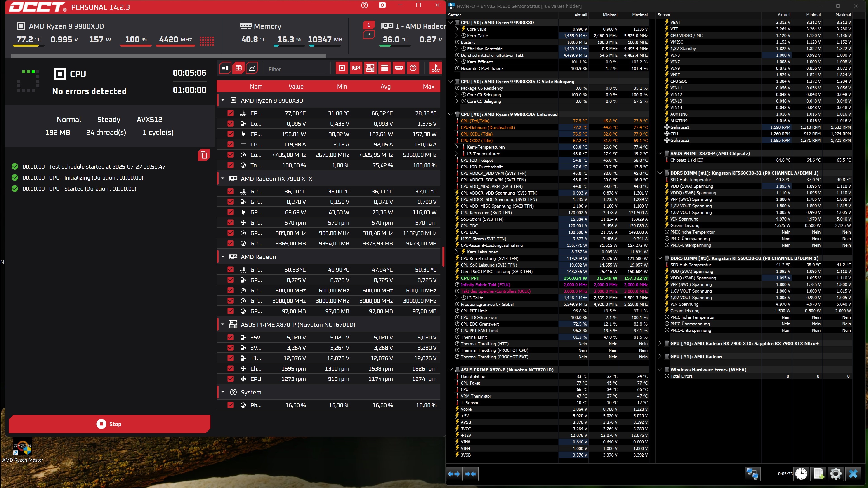
Task: Copy the OCCT log with copy icon
Action: pyautogui.click(x=203, y=155)
